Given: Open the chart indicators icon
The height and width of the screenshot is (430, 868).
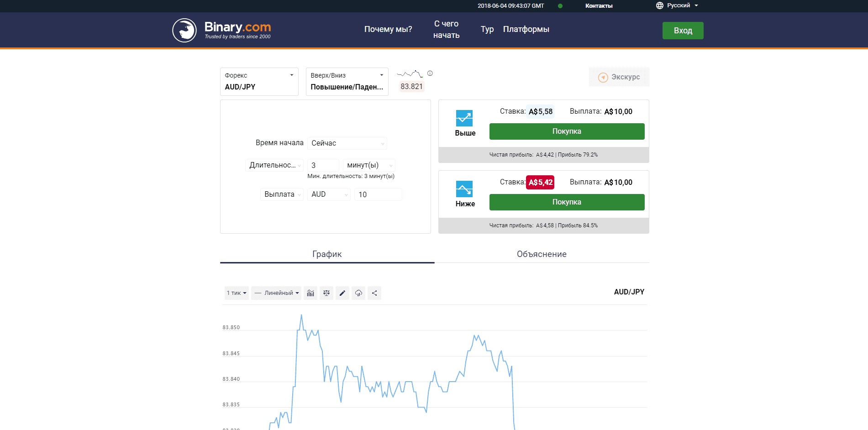Looking at the screenshot, I should pos(310,293).
